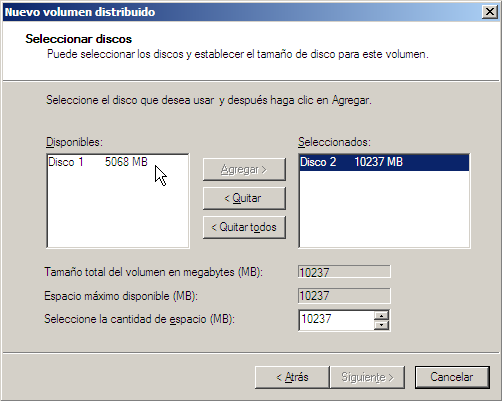The width and height of the screenshot is (502, 401).
Task: Click the Tamaño total del volumen field
Action: point(344,272)
